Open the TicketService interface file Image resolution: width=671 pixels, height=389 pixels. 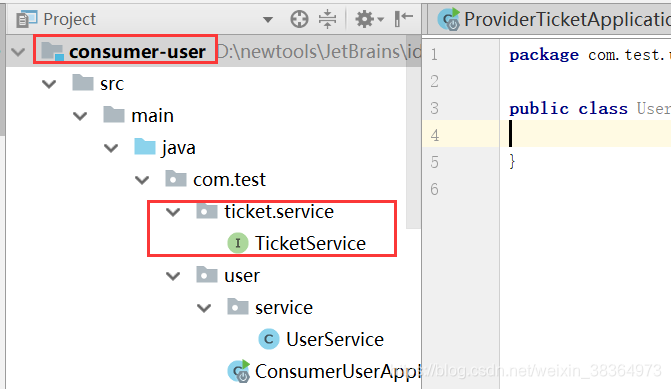coord(310,243)
